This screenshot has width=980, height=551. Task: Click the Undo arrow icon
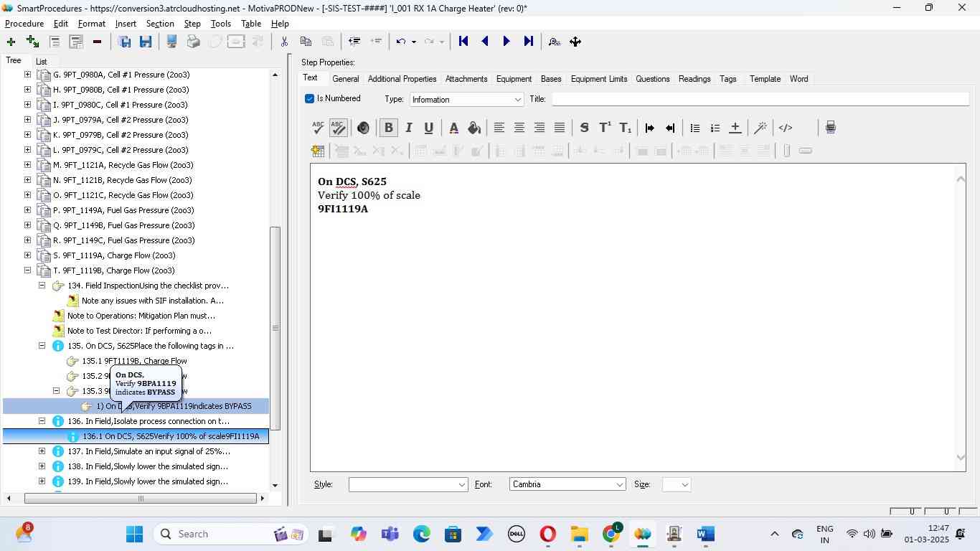pyautogui.click(x=401, y=42)
